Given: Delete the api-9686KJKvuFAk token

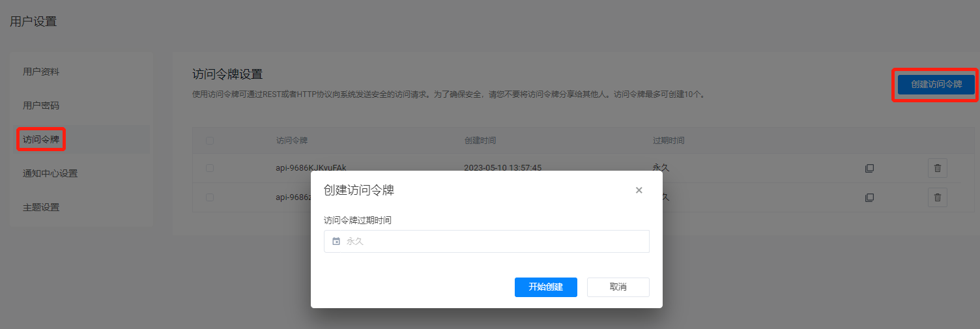Looking at the screenshot, I should 937,168.
